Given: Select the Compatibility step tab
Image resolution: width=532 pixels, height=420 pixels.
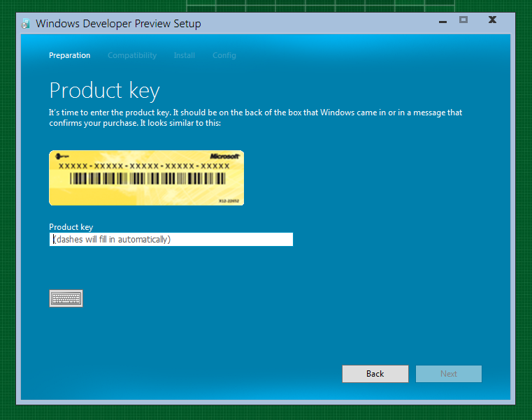Looking at the screenshot, I should [132, 55].
